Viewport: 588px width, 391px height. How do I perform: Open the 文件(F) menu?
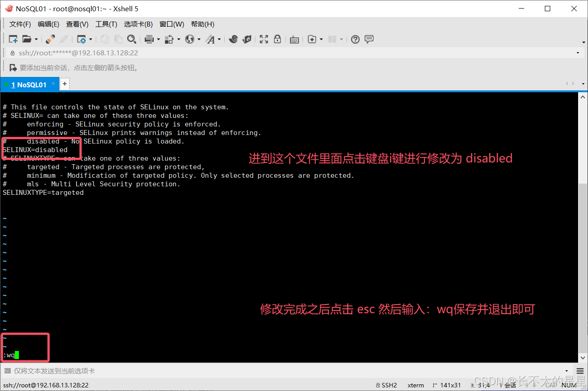20,24
